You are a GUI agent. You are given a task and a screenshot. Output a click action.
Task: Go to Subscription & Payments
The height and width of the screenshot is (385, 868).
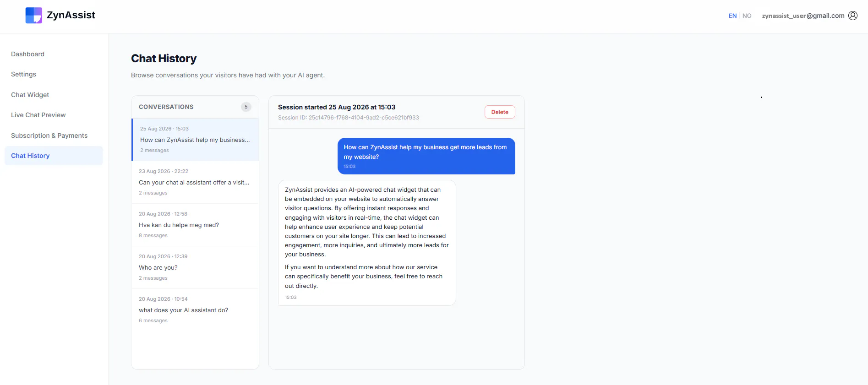pos(49,136)
